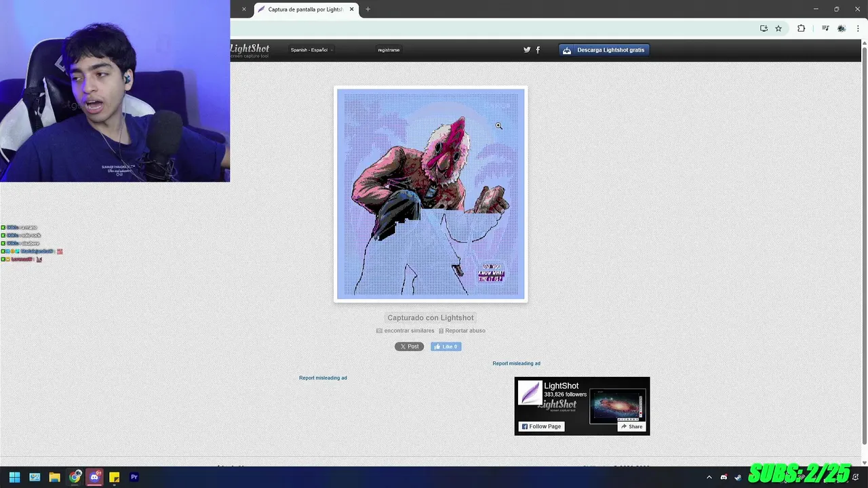Open a new browser tab
This screenshot has width=868, height=488.
tap(368, 9)
